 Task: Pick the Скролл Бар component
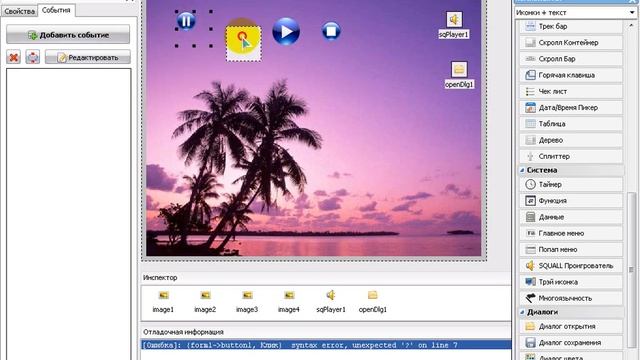[x=571, y=59]
